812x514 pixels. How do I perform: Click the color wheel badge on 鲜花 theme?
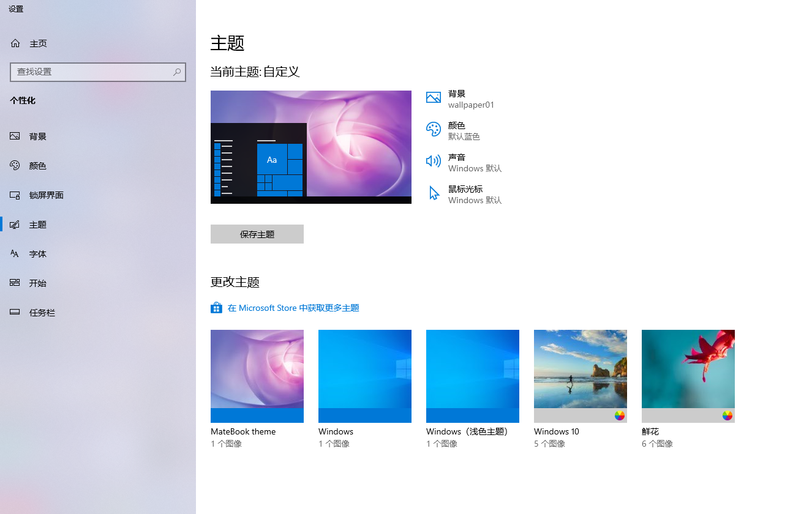pos(727,415)
